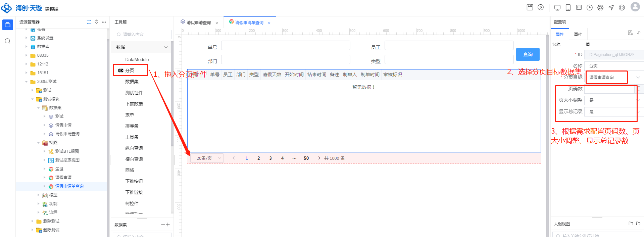Image resolution: width=644 pixels, height=237 pixels.
Task: Collapse the 数据 section in toolbox
Action: [166, 47]
